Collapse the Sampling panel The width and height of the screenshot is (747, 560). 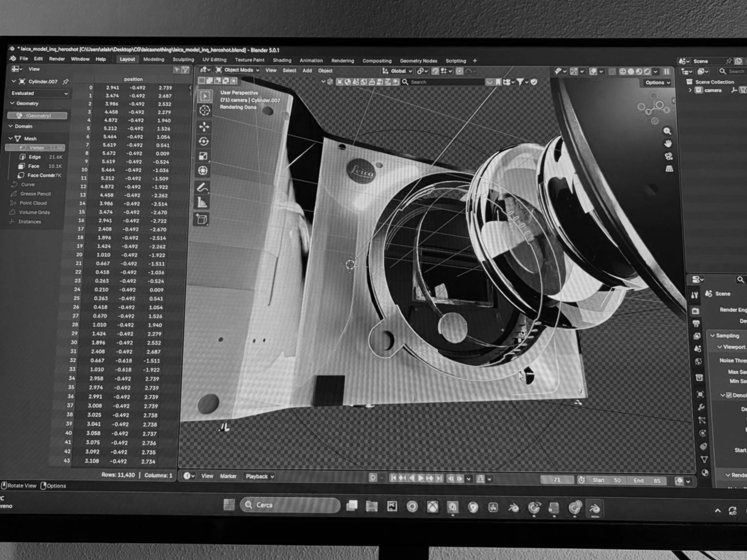[713, 336]
